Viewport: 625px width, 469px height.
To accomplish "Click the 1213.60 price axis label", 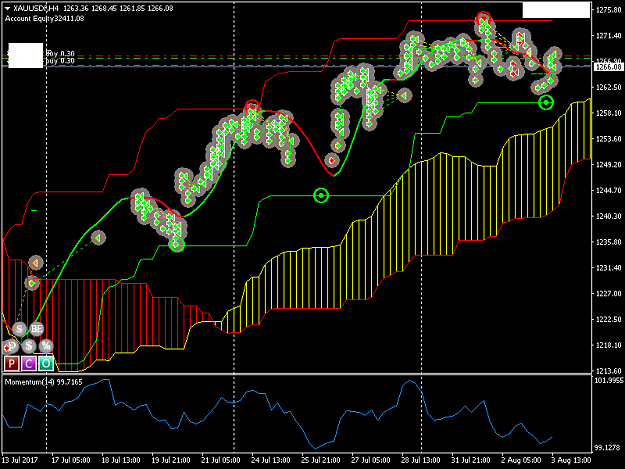I will [608, 371].
